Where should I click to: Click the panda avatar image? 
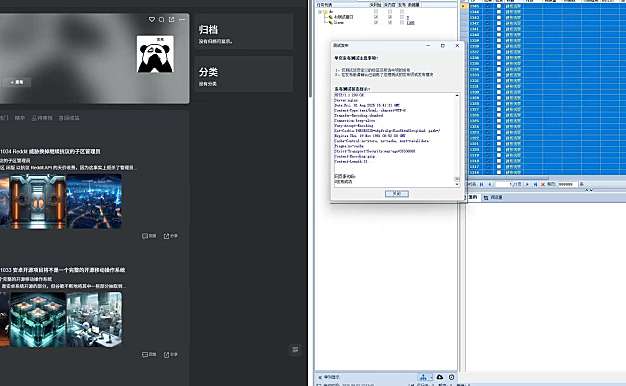point(155,54)
